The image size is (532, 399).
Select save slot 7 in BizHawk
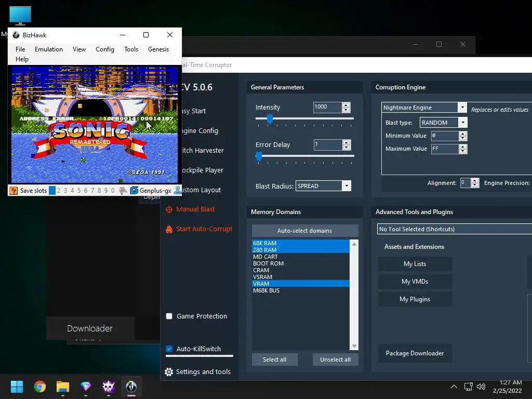point(92,190)
